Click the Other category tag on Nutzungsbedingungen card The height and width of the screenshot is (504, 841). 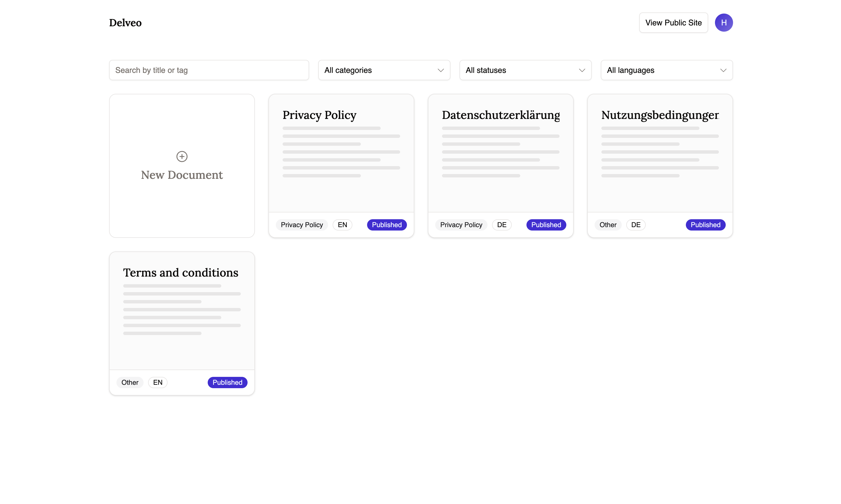point(608,225)
